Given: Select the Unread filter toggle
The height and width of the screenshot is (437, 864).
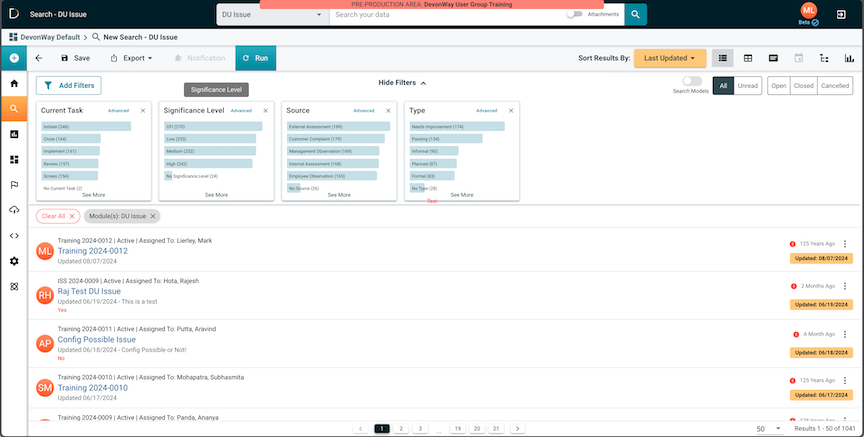Looking at the screenshot, I should tap(748, 85).
